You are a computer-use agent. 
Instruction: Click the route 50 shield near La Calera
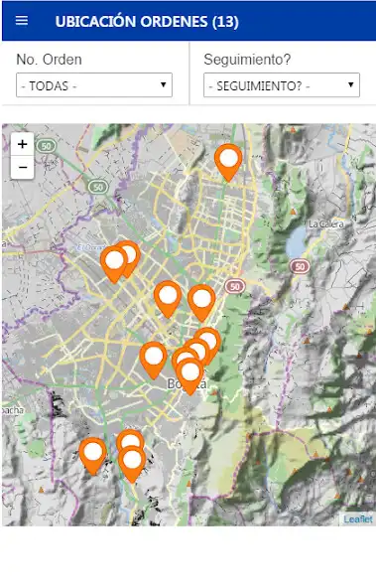300,266
